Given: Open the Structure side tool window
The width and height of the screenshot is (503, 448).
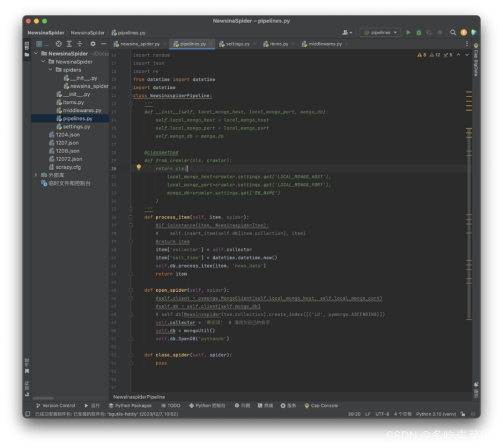Looking at the screenshot, I should pos(27,389).
